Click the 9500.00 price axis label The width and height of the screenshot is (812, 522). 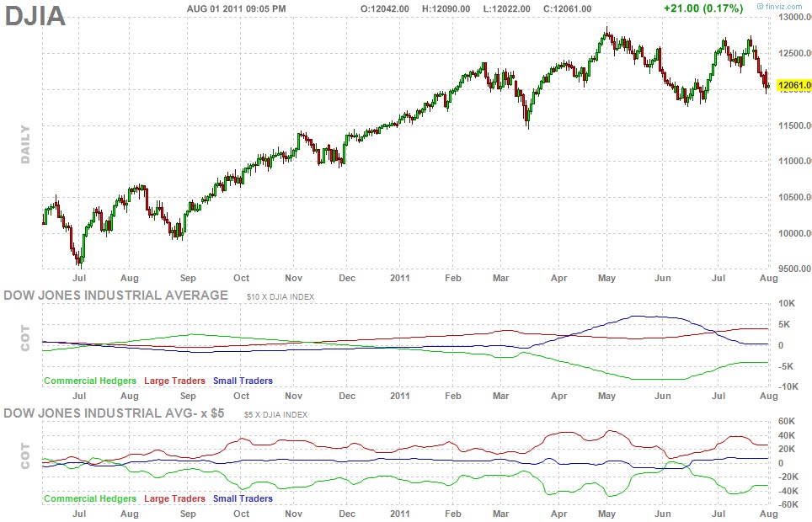[x=795, y=269]
